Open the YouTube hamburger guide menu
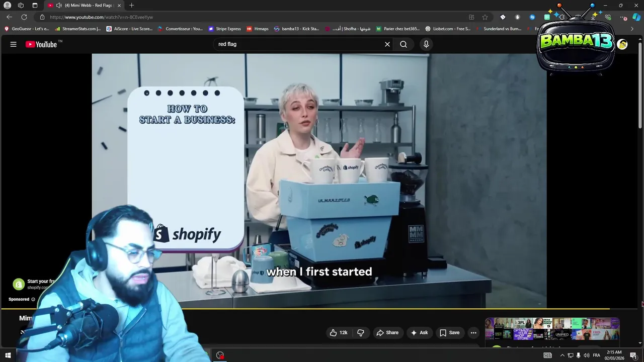This screenshot has width=644, height=362. coord(14,44)
